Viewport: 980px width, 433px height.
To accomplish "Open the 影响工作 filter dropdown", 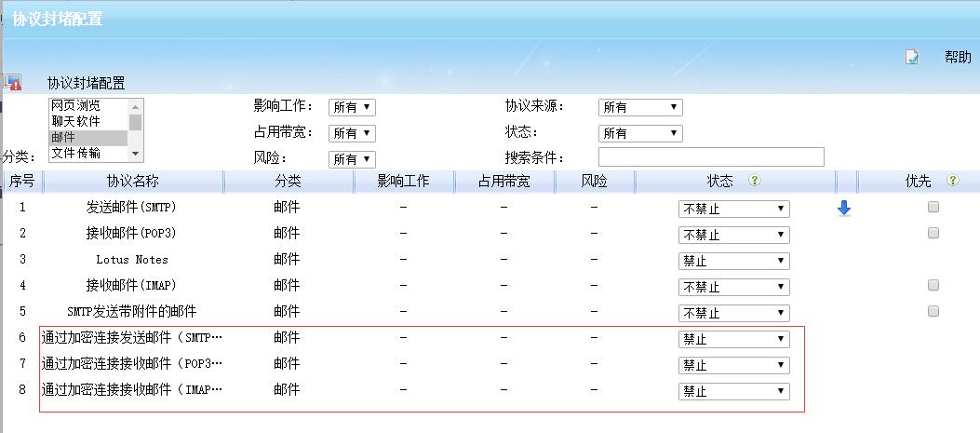I will tap(353, 107).
